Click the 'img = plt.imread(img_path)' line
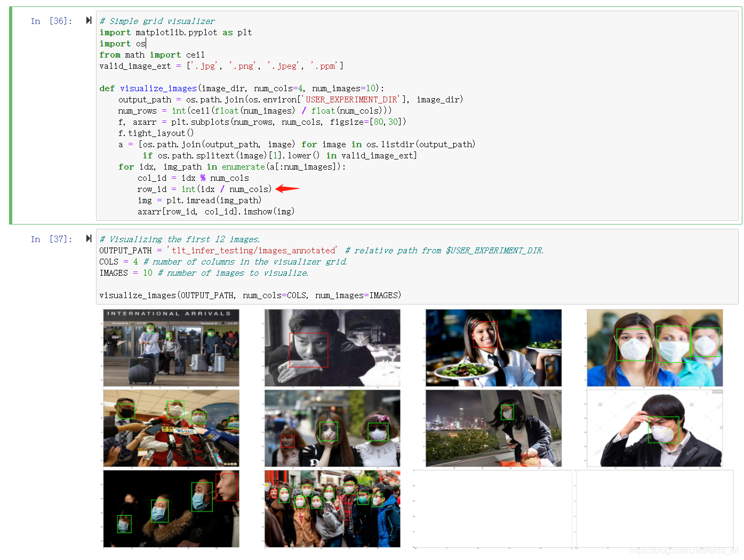 199,201
